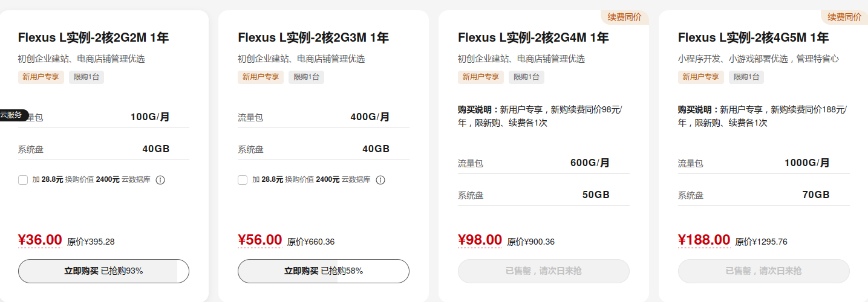Open Flexus L实例-2核2G4M 1年 title

[x=534, y=38]
